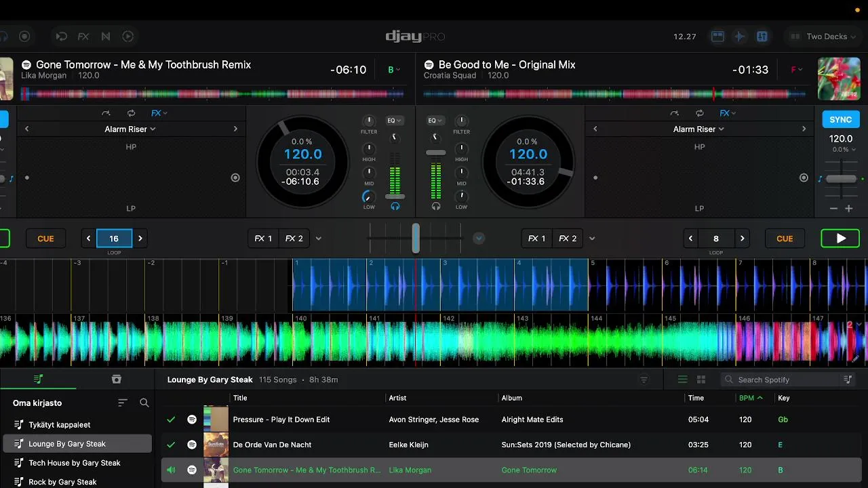
Task: Expand left deck FX options chevron
Action: point(318,239)
